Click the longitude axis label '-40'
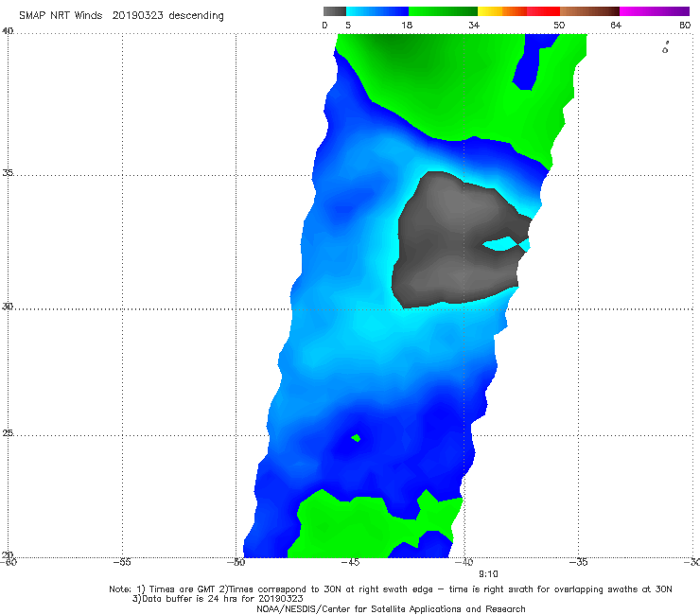Viewport: 700px width, 615px height. [x=464, y=562]
